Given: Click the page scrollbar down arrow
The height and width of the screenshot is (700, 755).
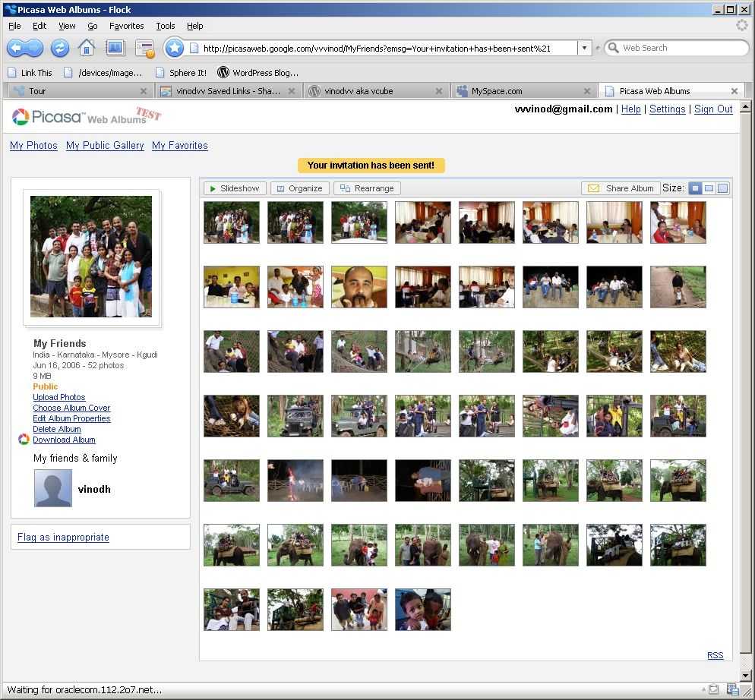Looking at the screenshot, I should click(x=745, y=675).
